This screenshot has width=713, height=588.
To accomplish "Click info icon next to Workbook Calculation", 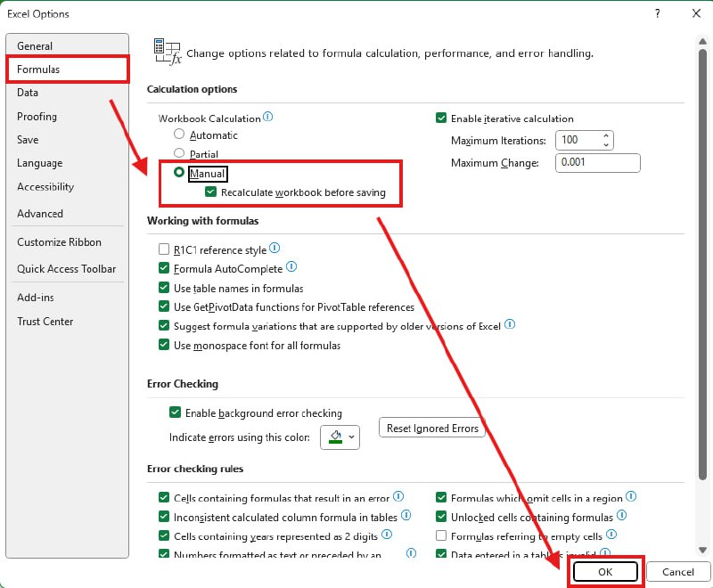I will click(268, 118).
